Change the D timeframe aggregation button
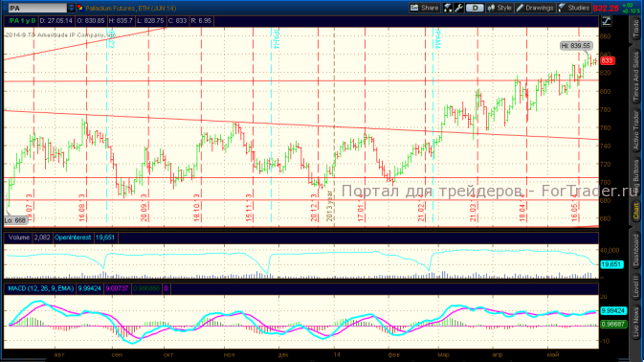Viewport: 644px width, 362px height. pos(475,8)
